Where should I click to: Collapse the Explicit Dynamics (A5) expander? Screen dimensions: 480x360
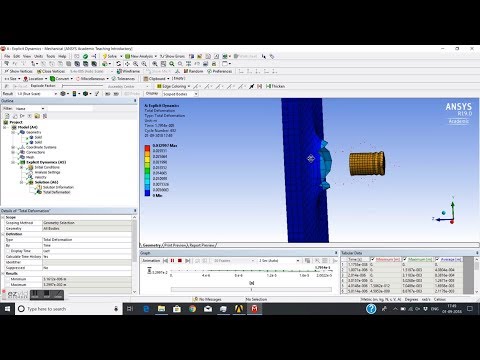coord(13,162)
